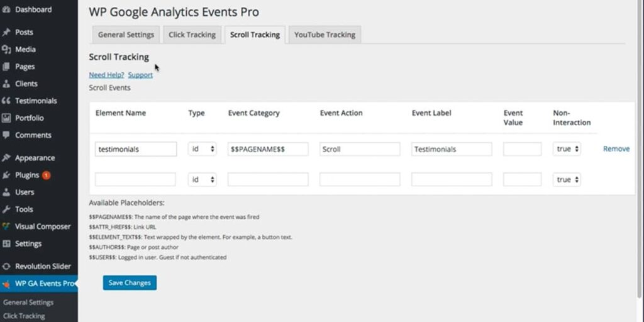644x322 pixels.
Task: Click the Tools wrench icon
Action: (6, 209)
